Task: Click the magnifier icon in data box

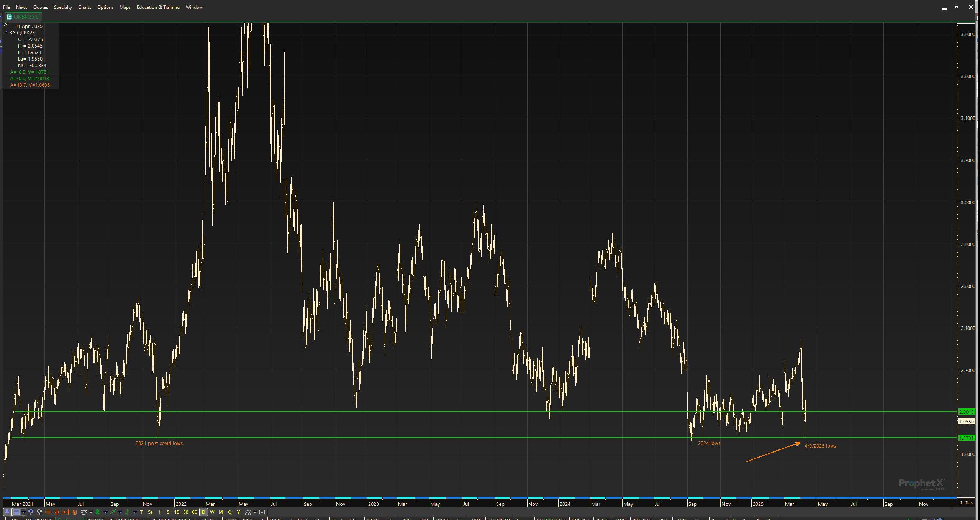Action: point(5,25)
